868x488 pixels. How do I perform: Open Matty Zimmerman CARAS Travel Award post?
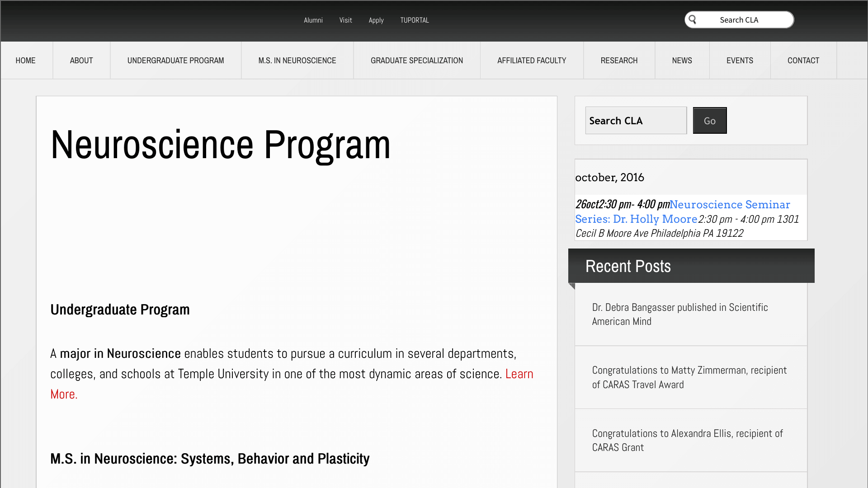pos(689,377)
